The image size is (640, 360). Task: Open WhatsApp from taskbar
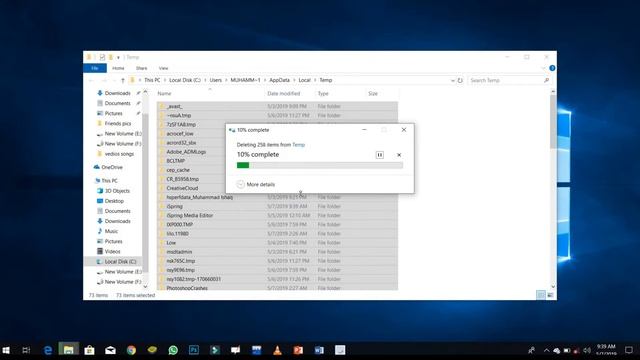click(173, 350)
